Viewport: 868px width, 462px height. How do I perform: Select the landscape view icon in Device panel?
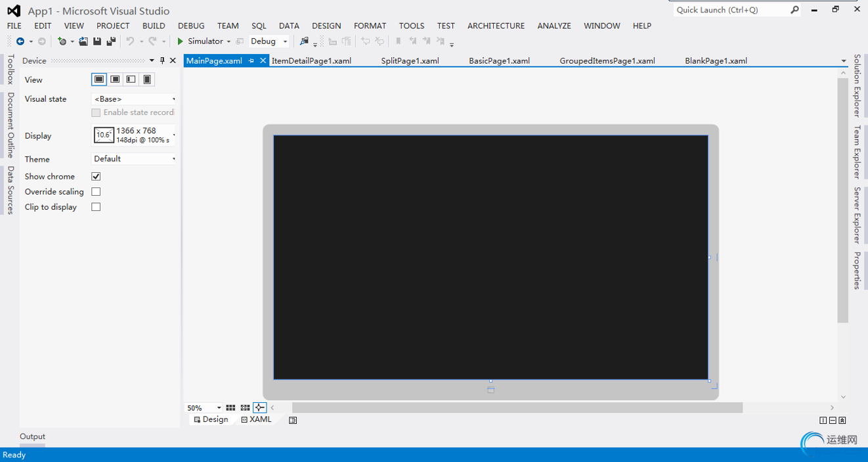click(x=99, y=80)
